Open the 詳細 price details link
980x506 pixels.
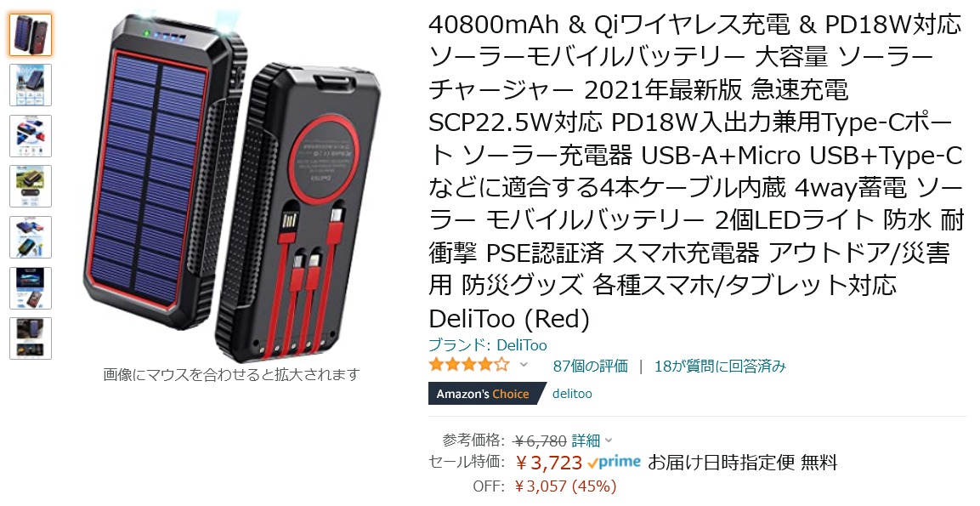coord(586,441)
